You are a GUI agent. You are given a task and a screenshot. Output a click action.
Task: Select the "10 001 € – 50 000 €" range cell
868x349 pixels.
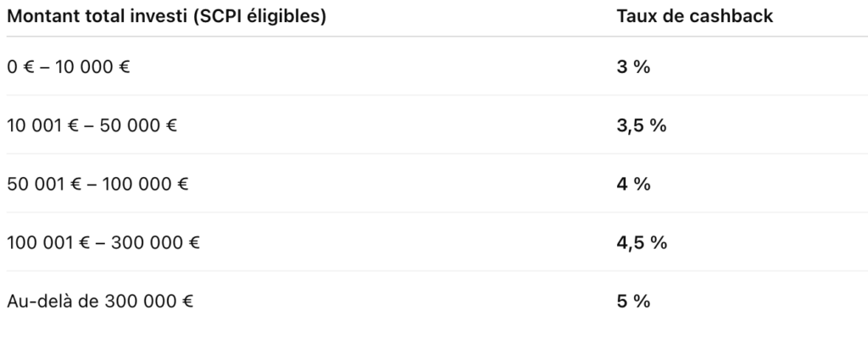coord(92,125)
